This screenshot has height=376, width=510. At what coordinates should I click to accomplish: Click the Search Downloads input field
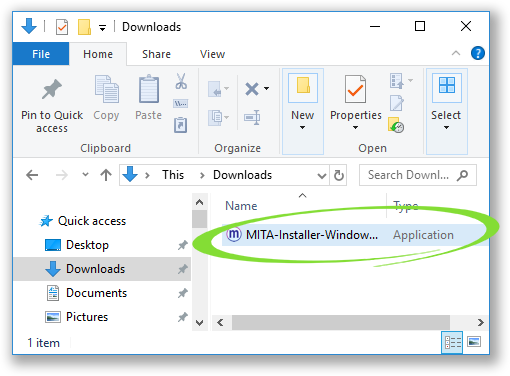418,175
